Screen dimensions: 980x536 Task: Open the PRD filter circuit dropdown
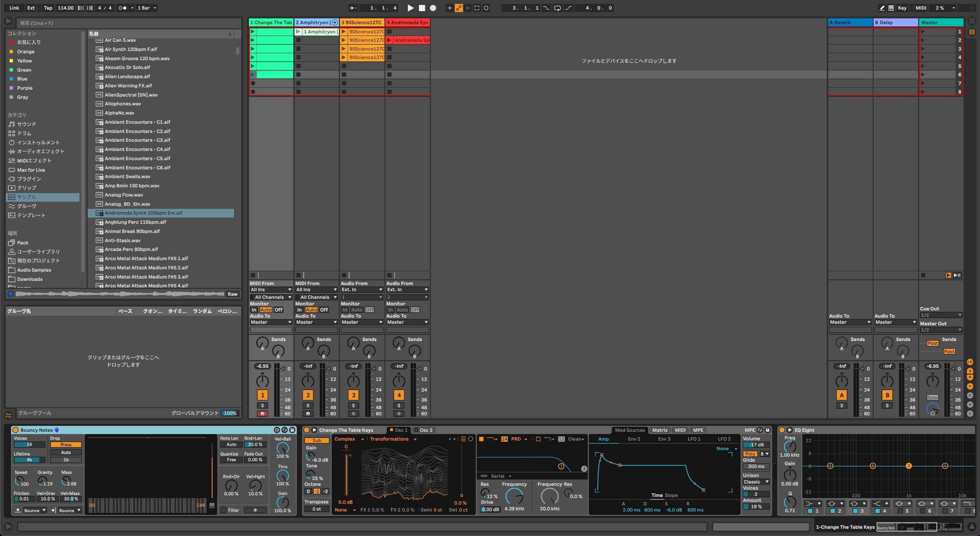click(519, 439)
